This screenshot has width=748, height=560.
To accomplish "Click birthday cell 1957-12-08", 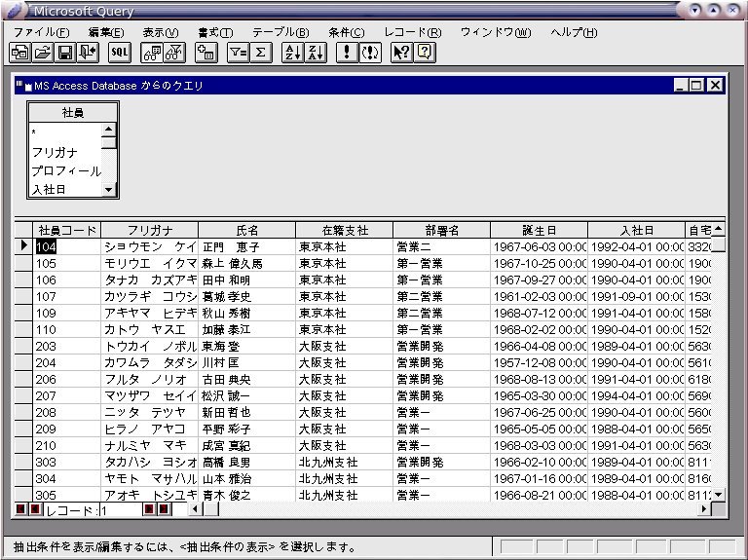I will (539, 362).
